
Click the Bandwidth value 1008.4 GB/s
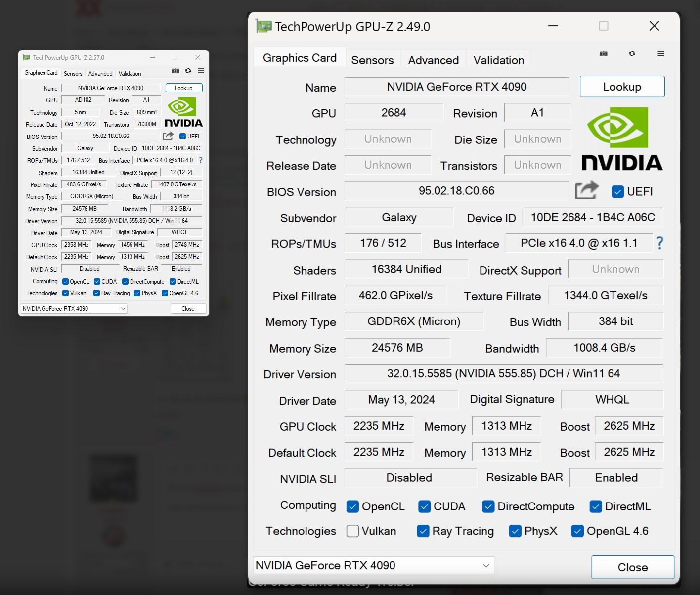pos(604,348)
